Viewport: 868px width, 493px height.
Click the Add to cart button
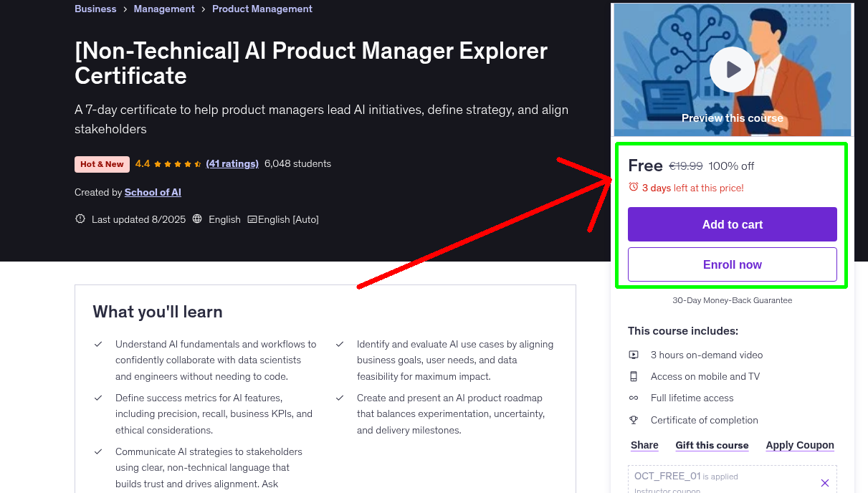[732, 224]
